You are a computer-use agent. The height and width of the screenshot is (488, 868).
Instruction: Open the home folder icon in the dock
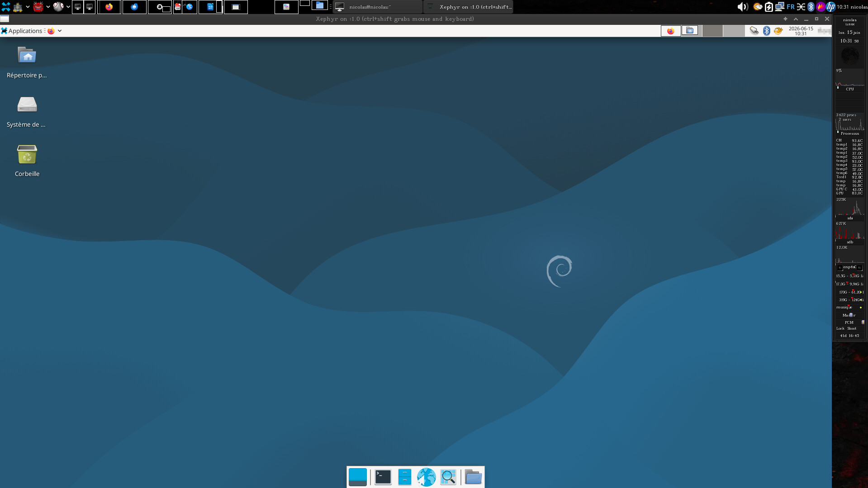[x=473, y=477]
